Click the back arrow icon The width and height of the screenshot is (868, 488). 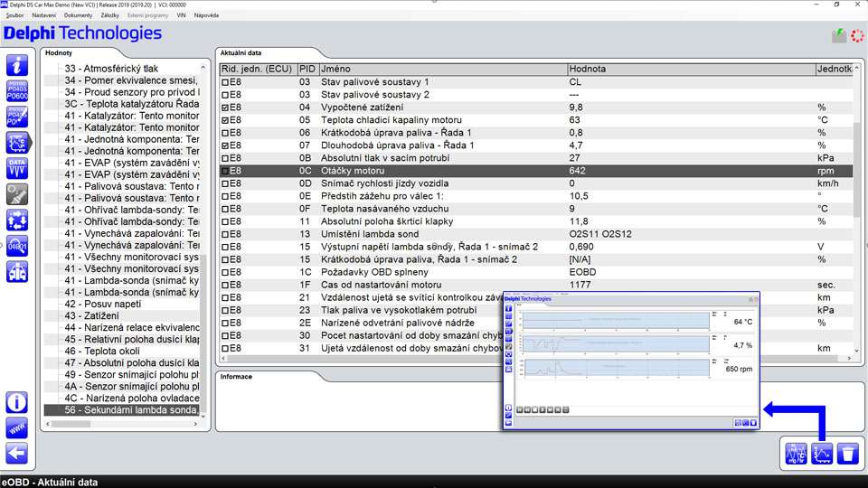[x=17, y=454]
